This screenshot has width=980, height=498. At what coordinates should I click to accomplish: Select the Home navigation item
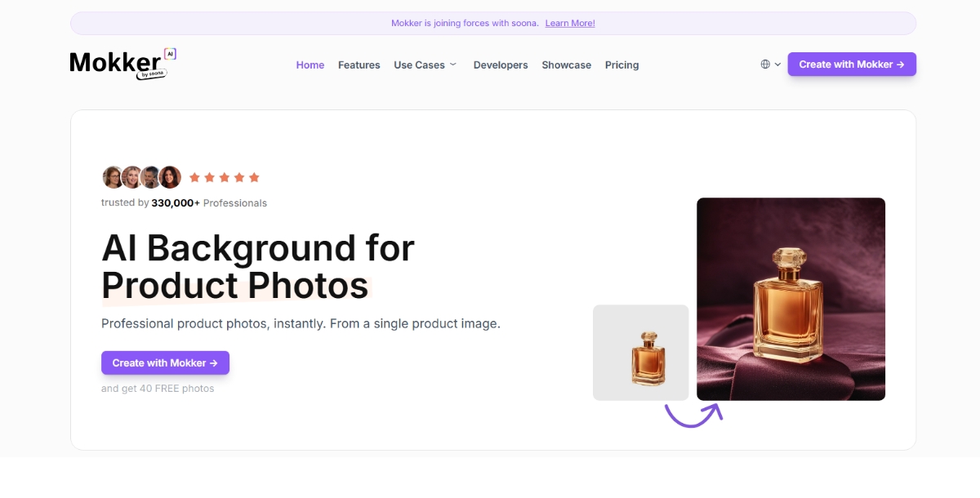pos(310,64)
